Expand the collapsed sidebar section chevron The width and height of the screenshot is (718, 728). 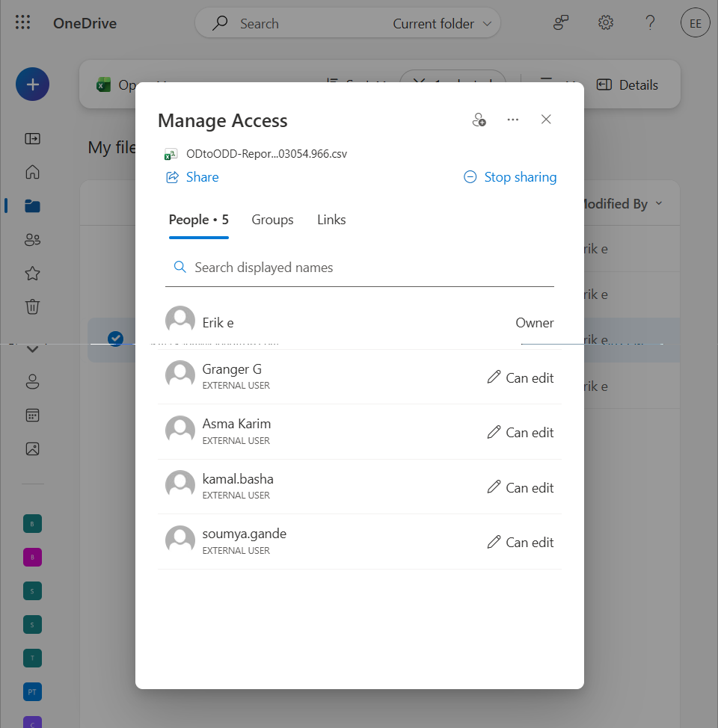click(x=32, y=348)
